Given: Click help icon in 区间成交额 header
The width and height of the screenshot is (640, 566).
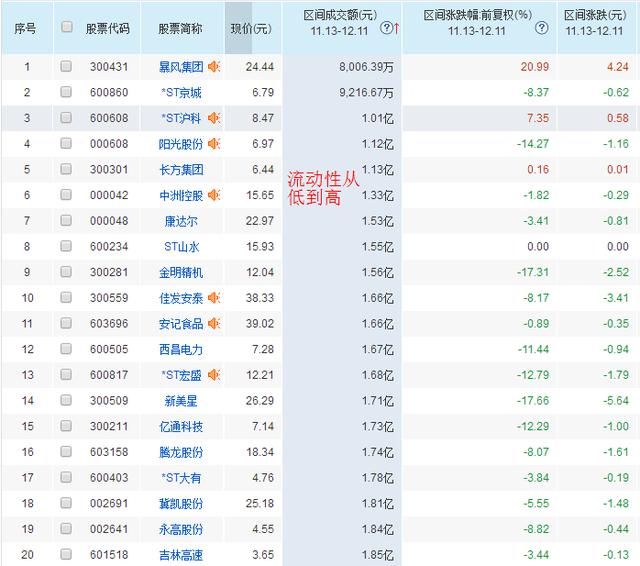Looking at the screenshot, I should 386,28.
